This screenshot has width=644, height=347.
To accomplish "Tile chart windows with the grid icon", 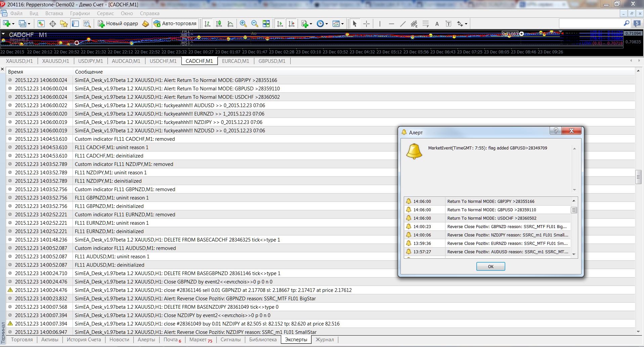I will click(x=266, y=24).
